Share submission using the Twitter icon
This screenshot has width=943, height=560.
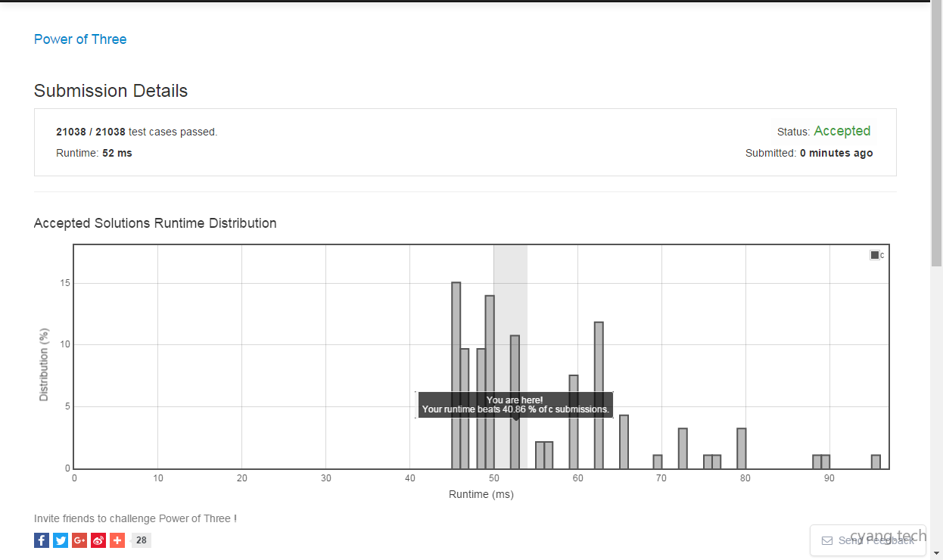61,540
